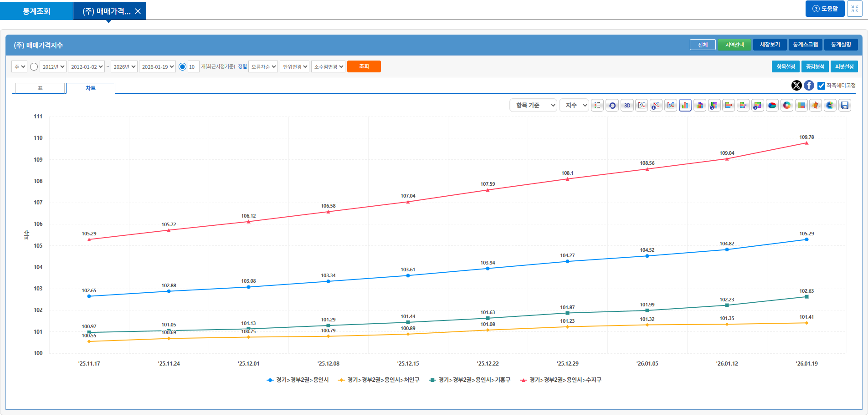Click the 기흥구 data point labeled 102.63

(806, 297)
